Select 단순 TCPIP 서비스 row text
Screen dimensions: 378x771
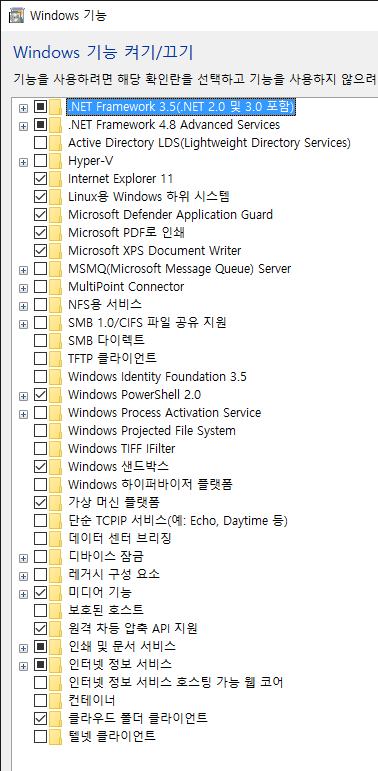177,520
